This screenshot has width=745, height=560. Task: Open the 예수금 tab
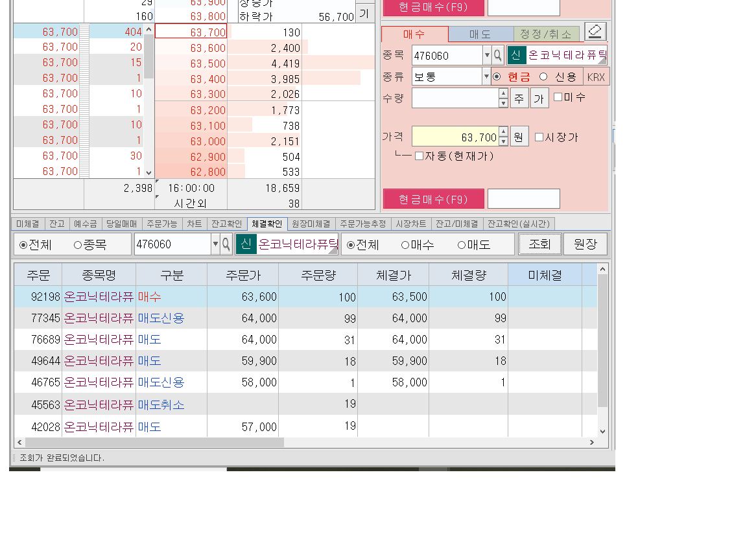point(86,224)
